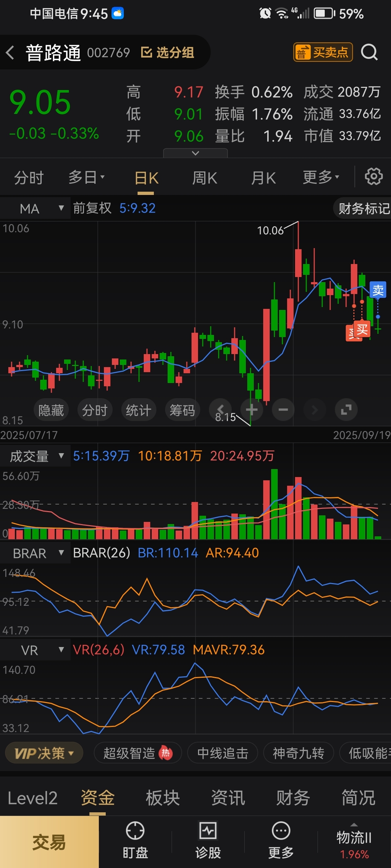
Task: Tap the blue 卖 signal marker
Action: [x=378, y=290]
